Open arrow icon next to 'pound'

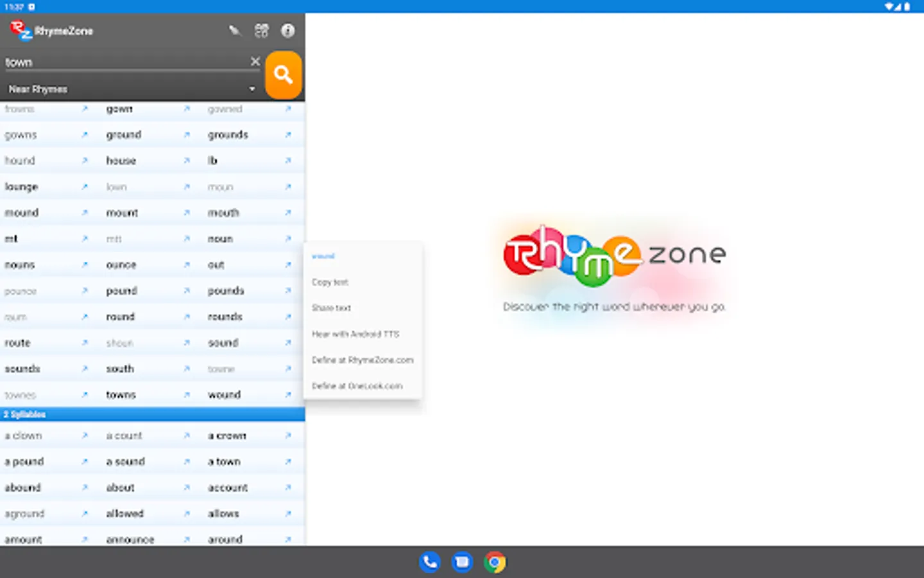click(x=187, y=290)
